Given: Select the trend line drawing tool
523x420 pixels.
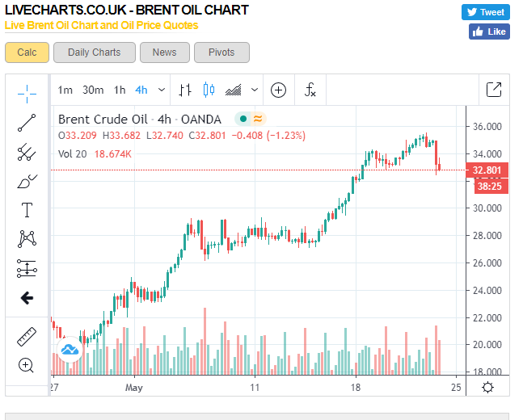Looking at the screenshot, I should [x=27, y=123].
